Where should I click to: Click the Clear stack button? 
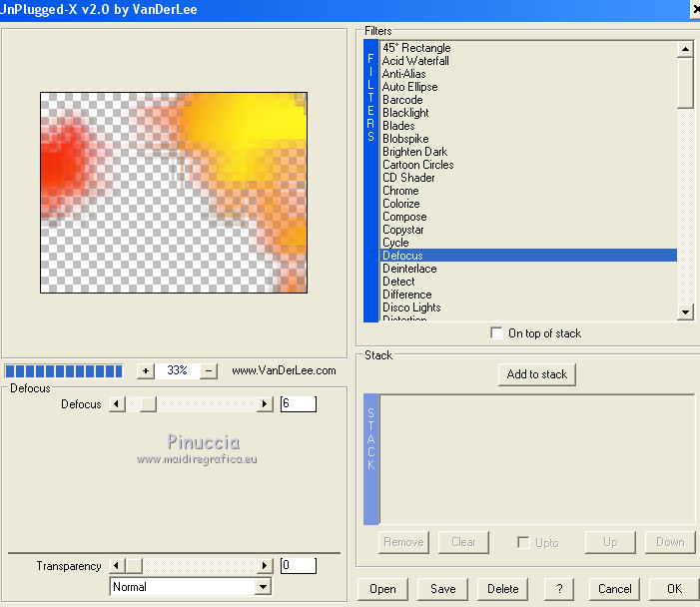(463, 542)
